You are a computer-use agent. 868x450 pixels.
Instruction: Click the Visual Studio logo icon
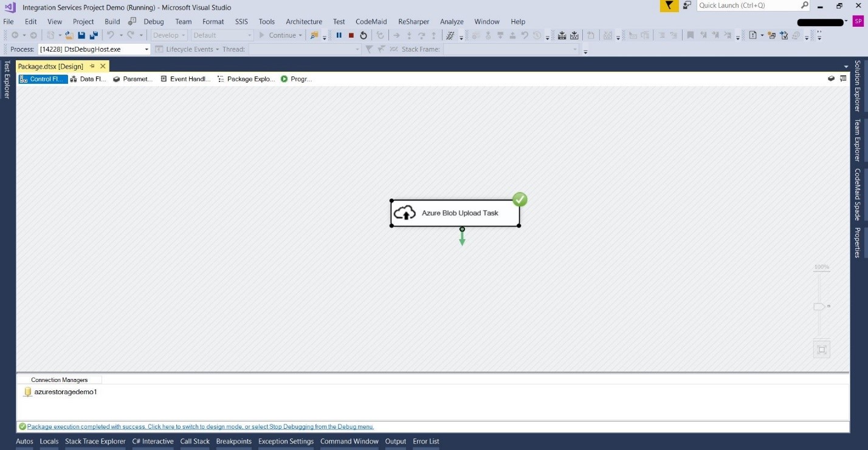10,7
